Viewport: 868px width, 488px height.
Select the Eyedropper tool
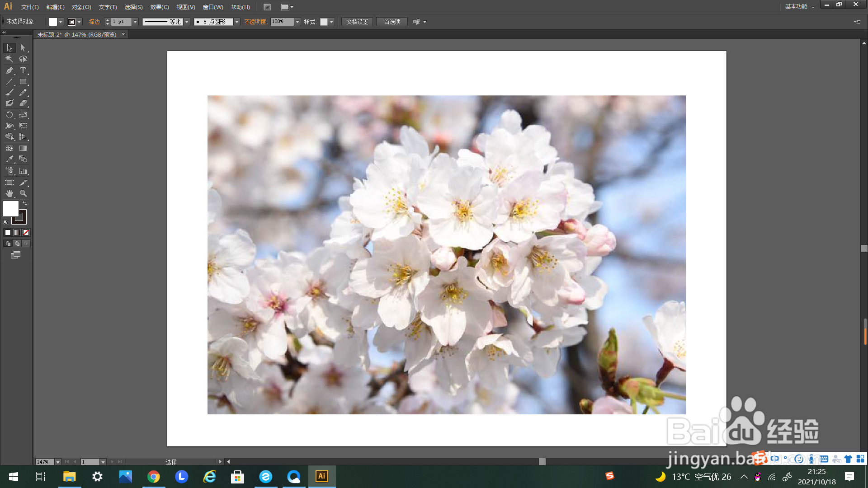pos(9,160)
